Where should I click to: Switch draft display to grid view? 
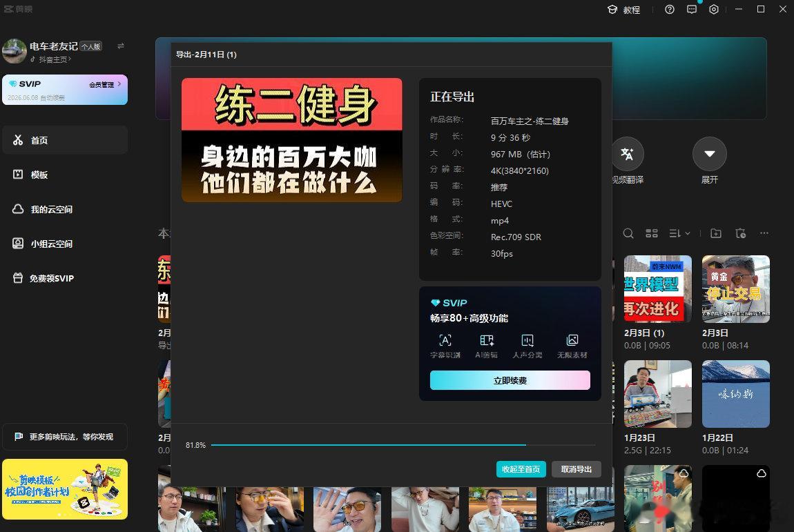652,233
